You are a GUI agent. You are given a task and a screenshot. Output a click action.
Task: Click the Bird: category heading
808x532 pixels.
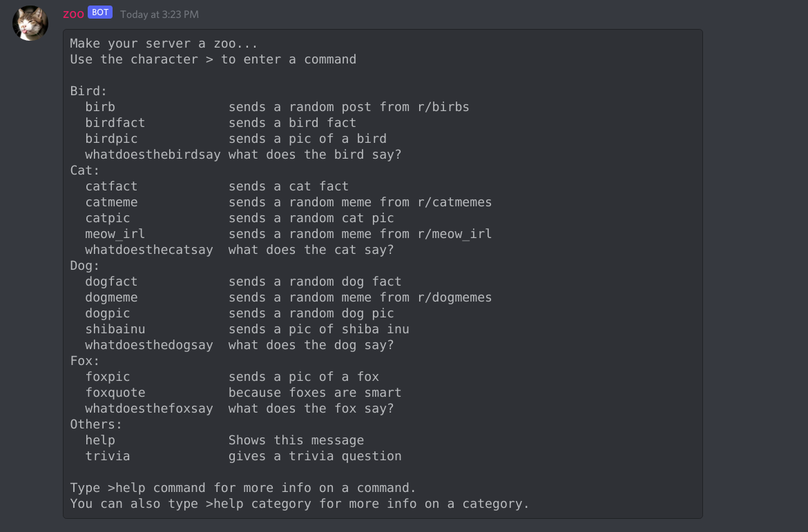pyautogui.click(x=88, y=91)
